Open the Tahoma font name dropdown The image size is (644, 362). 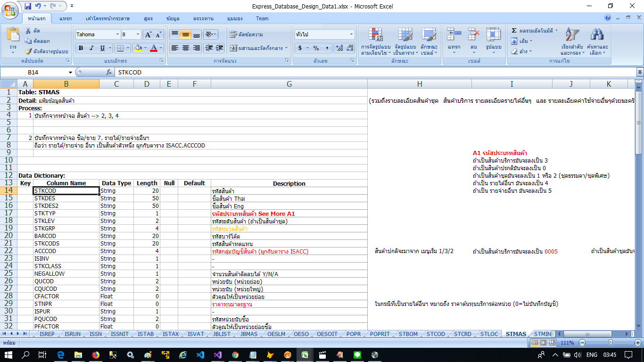(117, 34)
